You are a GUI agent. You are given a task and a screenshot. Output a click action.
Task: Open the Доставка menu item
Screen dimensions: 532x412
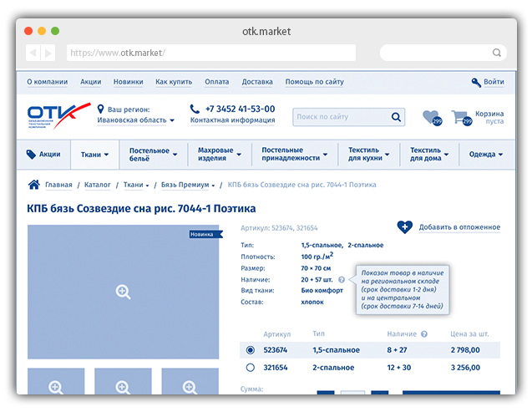click(257, 82)
